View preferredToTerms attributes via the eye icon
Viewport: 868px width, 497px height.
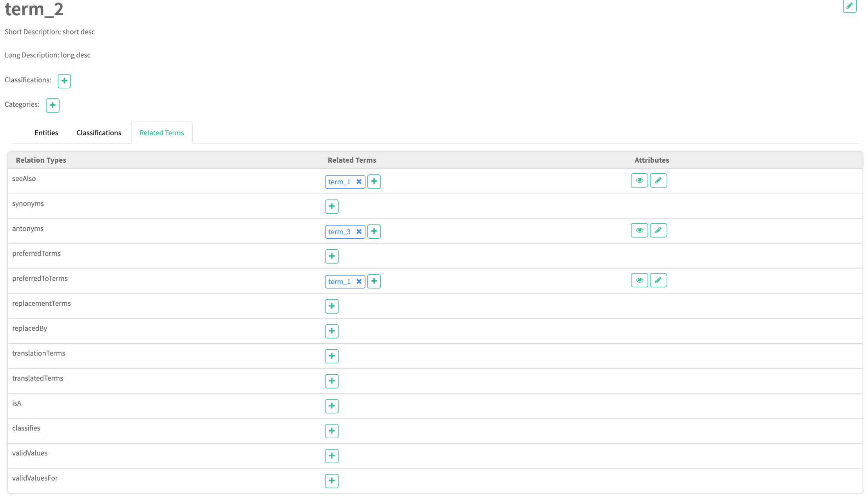point(639,280)
